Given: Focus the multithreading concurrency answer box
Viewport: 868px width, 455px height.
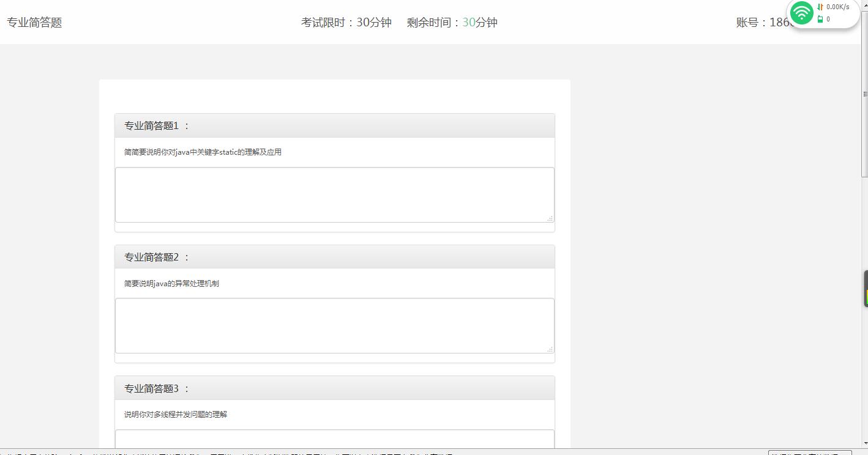Looking at the screenshot, I should 335,439.
